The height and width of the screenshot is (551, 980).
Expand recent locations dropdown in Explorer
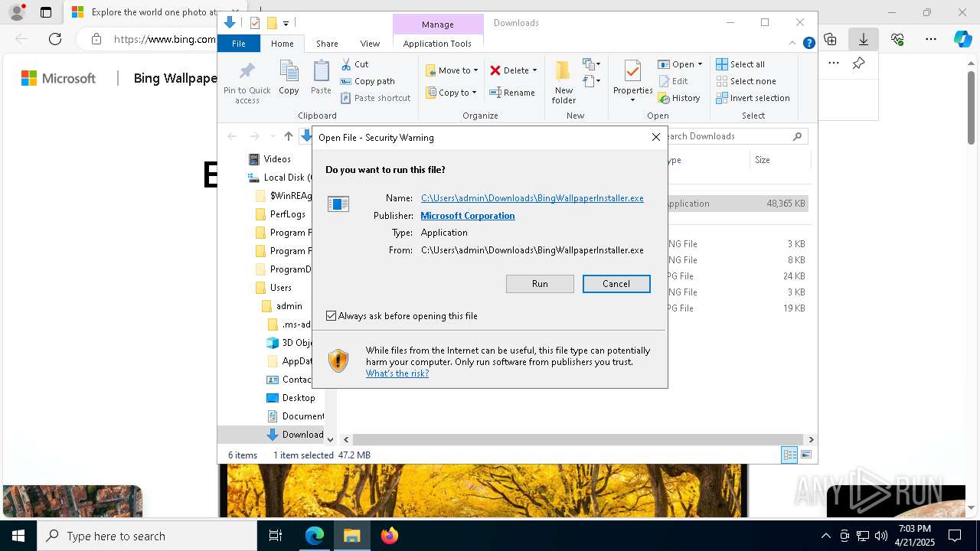coord(272,136)
